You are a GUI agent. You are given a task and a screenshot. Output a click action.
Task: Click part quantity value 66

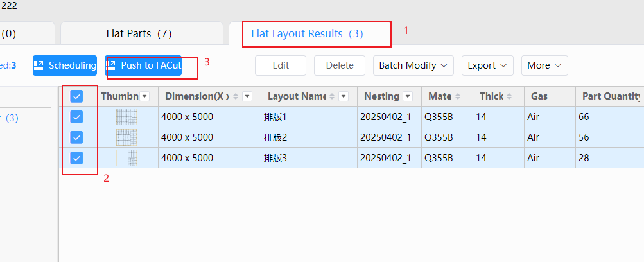pyautogui.click(x=584, y=117)
